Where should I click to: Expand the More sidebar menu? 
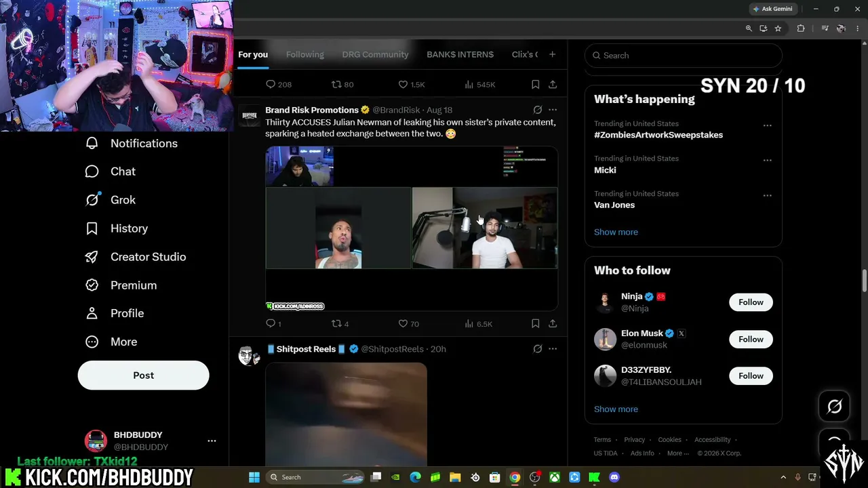111,342
